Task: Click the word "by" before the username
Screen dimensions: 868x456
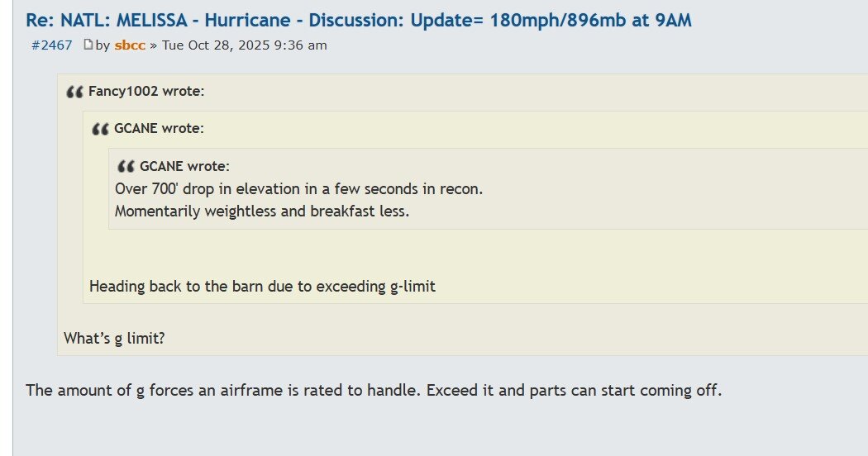Action: (103, 45)
